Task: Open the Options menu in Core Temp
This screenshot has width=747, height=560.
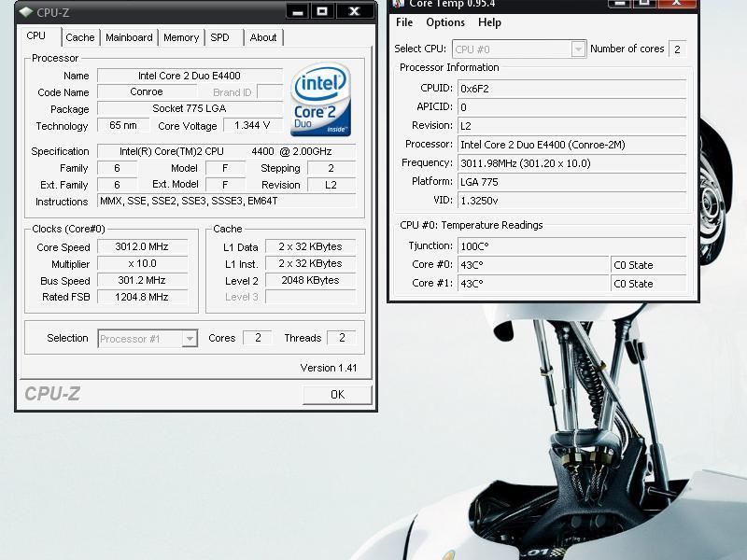Action: pos(445,22)
